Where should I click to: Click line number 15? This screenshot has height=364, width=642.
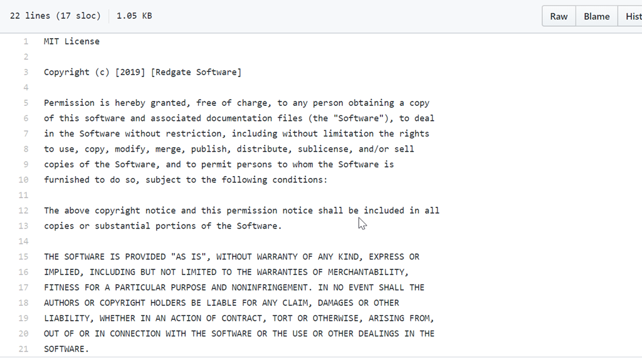point(24,257)
